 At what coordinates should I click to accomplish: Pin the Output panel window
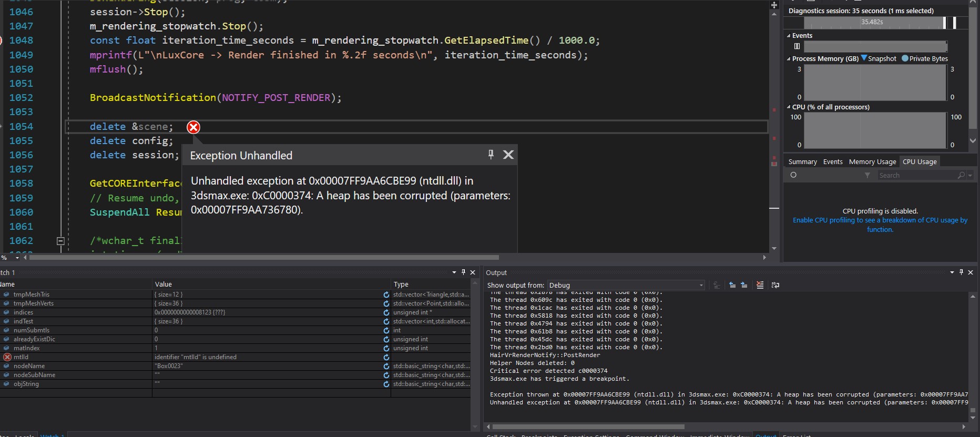(961, 272)
